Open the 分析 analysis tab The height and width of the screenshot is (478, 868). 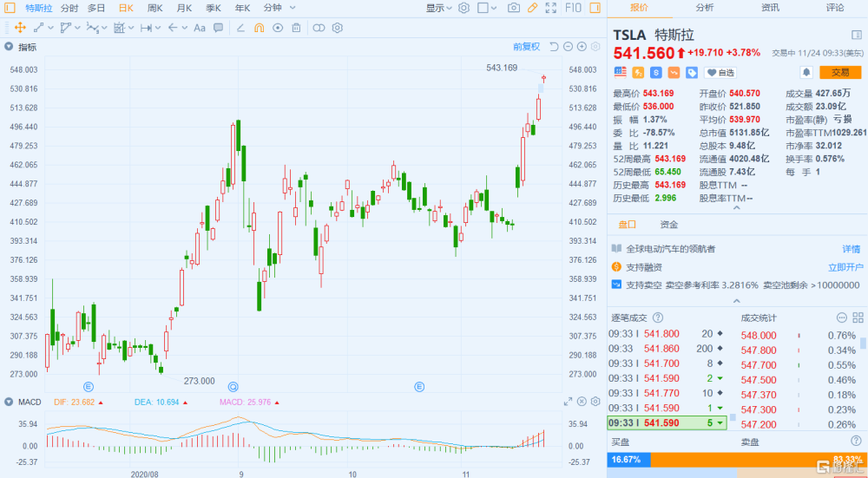(x=705, y=7)
